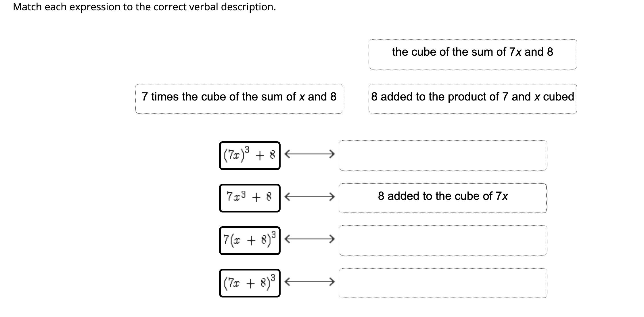Click the empty answer box for 7(x + 8)³

[x=443, y=240]
